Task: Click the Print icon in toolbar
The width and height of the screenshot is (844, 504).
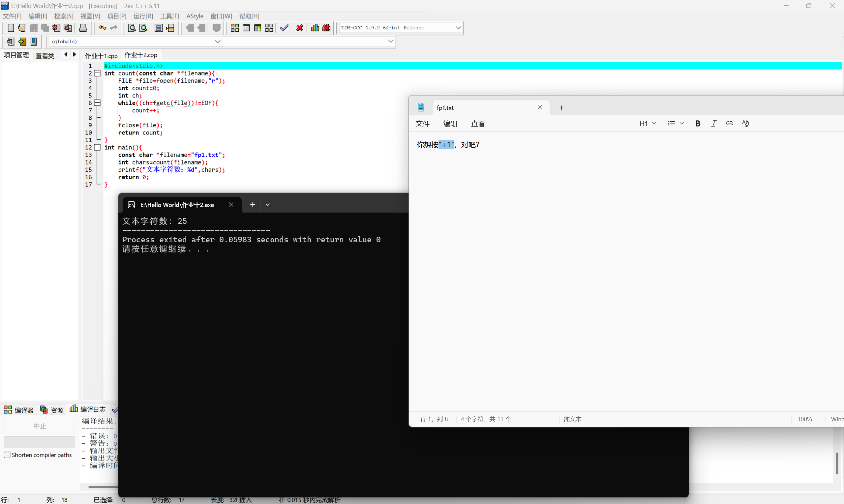Action: [x=83, y=28]
